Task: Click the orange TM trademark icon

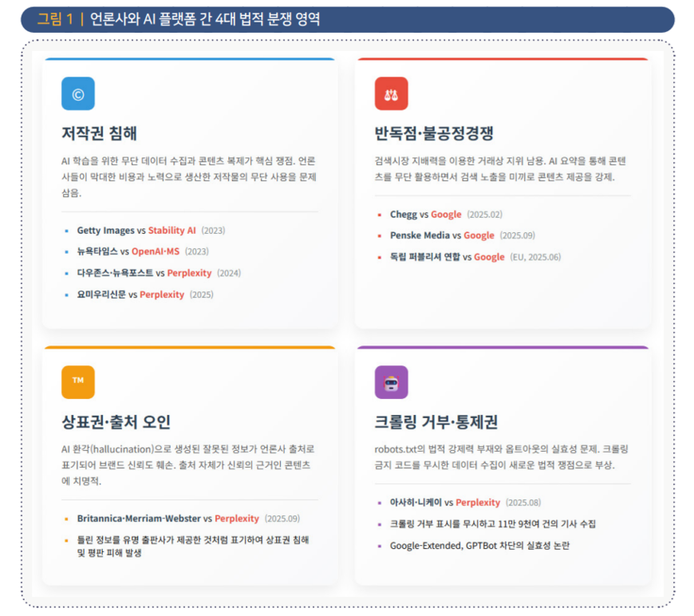Action: [x=78, y=381]
